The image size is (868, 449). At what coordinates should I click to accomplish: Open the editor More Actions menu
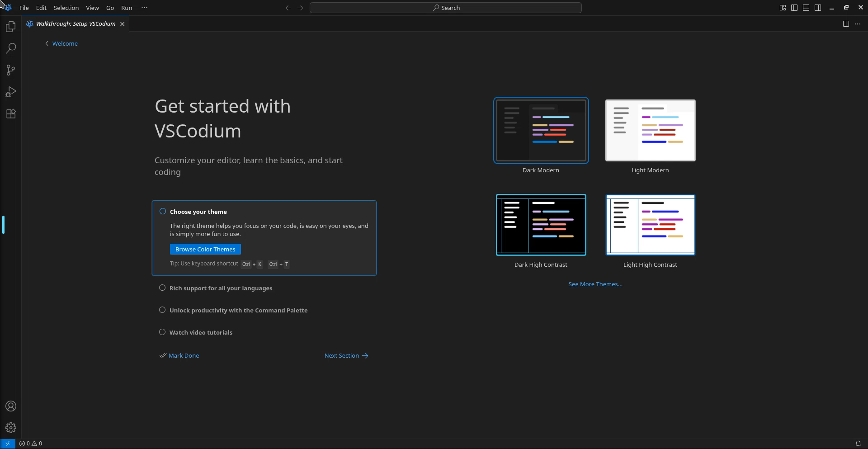tap(858, 24)
